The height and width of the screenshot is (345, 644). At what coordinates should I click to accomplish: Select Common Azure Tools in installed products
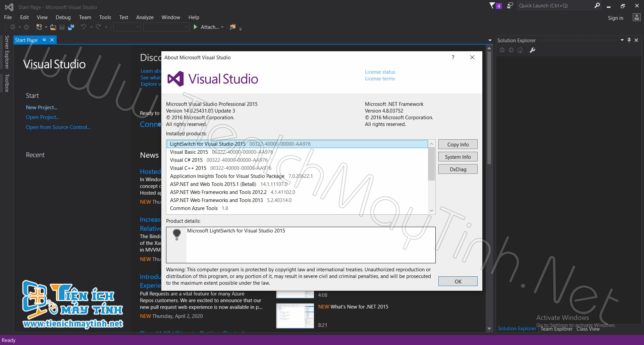pyautogui.click(x=297, y=208)
